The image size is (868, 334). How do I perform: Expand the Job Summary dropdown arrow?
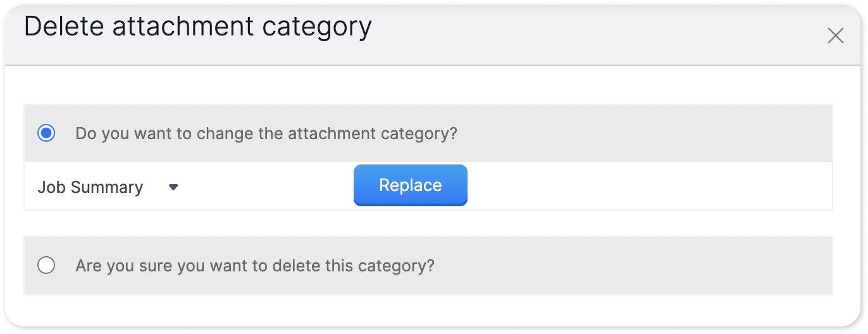[x=173, y=187]
